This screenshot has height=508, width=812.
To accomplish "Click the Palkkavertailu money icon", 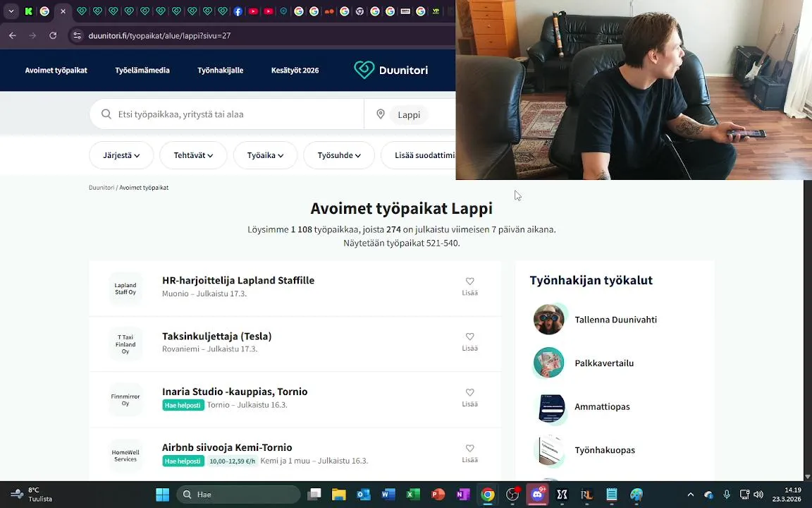I will tap(549, 363).
